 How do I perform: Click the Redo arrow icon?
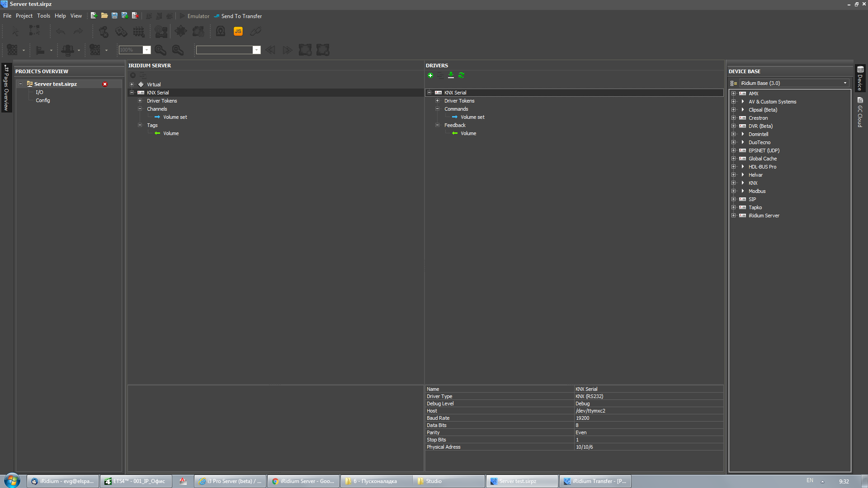78,31
